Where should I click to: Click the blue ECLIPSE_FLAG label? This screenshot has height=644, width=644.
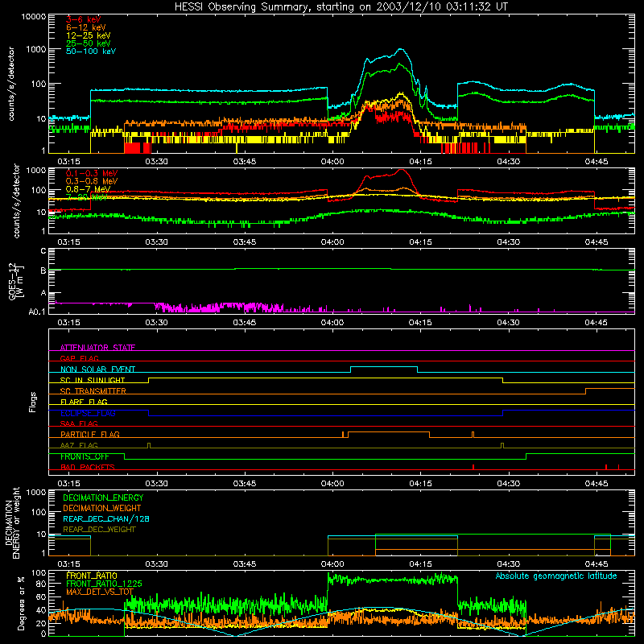point(88,413)
